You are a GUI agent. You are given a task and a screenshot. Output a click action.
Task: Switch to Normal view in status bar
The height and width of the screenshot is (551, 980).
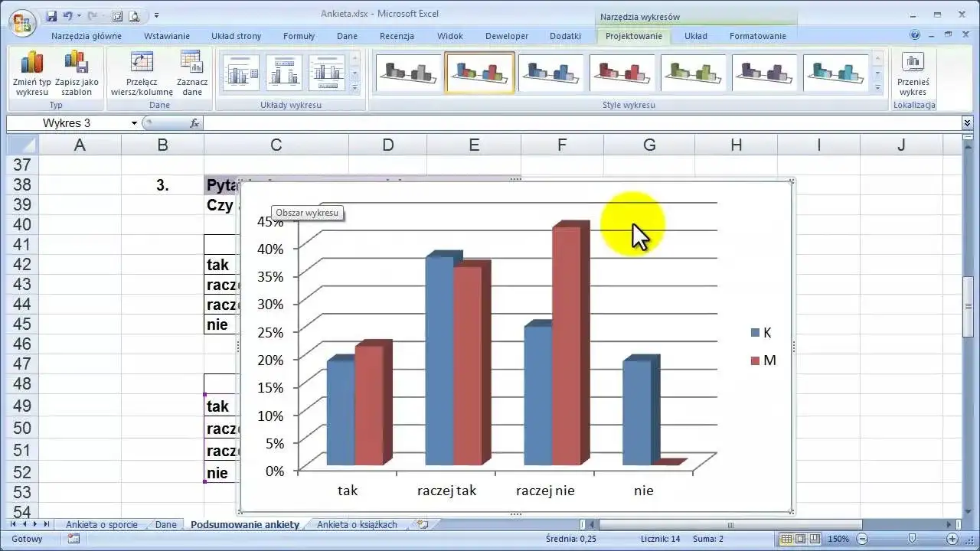(786, 539)
